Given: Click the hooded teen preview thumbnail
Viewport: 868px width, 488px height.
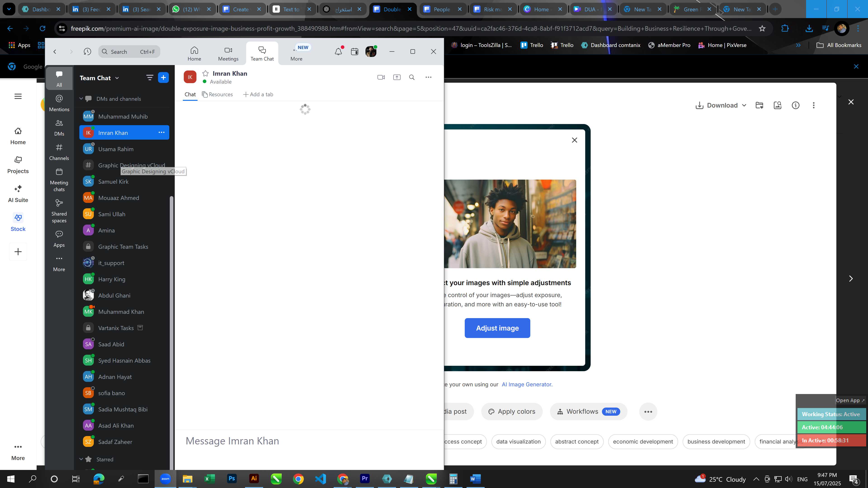Looking at the screenshot, I should point(510,224).
